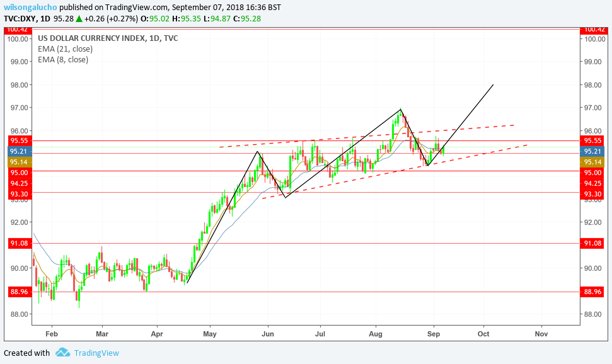Screen dimensions: 612x364
Task: Select the EMA (21, close) indicator label
Action: [65, 48]
